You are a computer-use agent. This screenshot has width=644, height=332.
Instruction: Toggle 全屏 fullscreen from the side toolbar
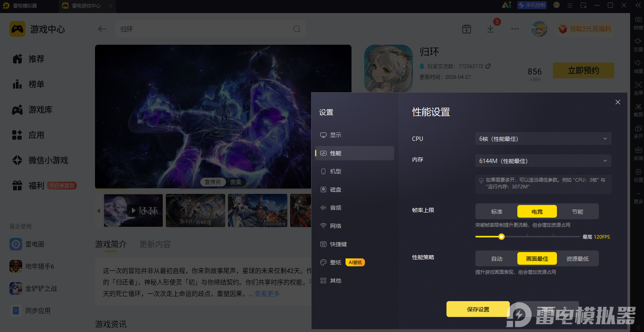click(638, 88)
